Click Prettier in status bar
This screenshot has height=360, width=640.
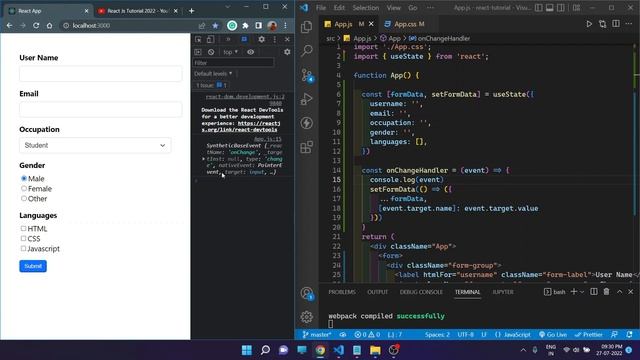588,335
